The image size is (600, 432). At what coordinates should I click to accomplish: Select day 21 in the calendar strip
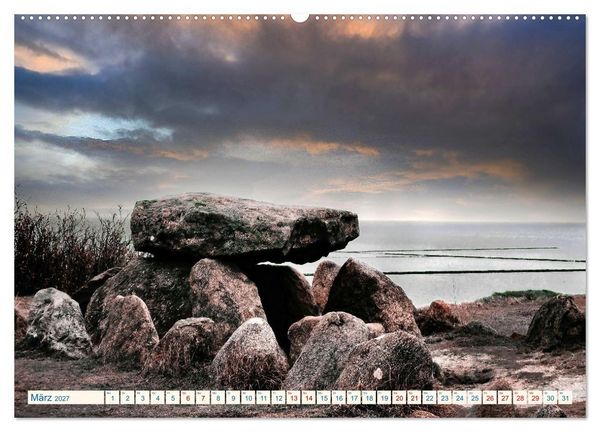point(414,397)
